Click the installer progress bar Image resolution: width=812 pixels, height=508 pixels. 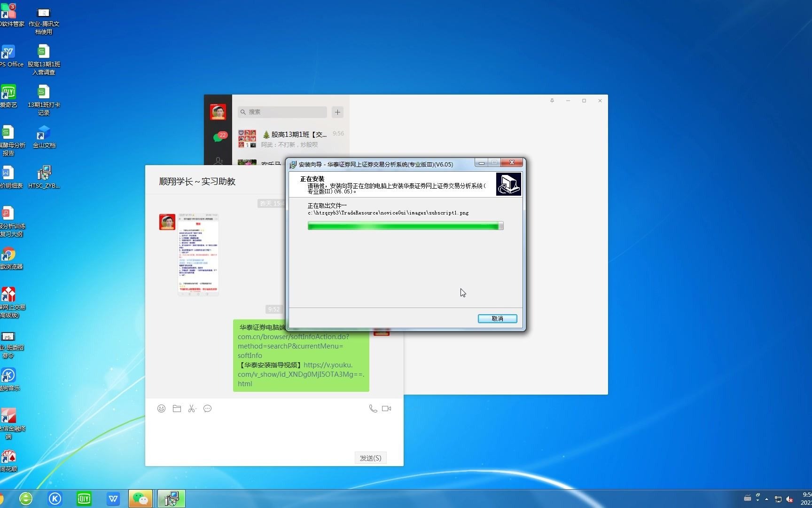pos(406,226)
